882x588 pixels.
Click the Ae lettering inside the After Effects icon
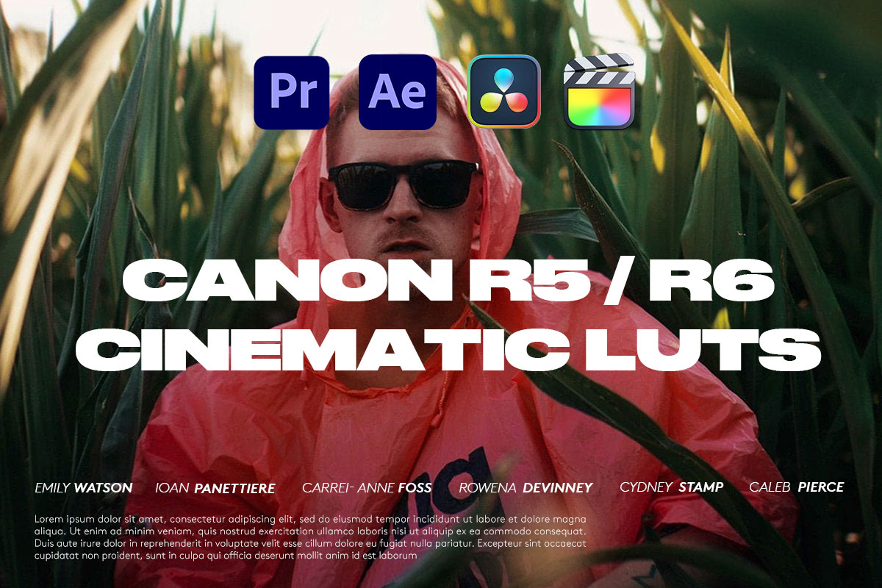(396, 90)
